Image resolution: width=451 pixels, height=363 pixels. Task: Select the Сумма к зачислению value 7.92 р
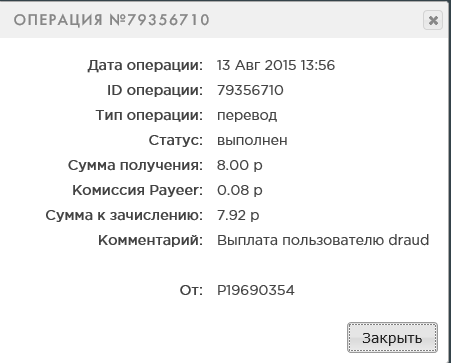(x=238, y=215)
